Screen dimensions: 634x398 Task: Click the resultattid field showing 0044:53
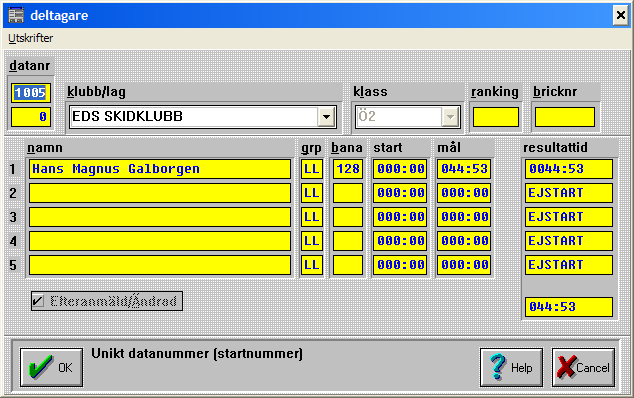569,169
